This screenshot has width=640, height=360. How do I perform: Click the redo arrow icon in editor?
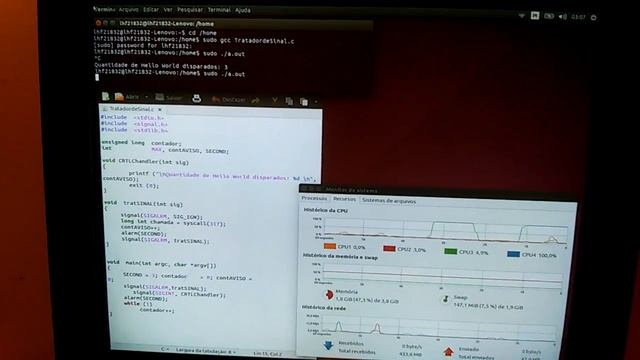click(256, 100)
